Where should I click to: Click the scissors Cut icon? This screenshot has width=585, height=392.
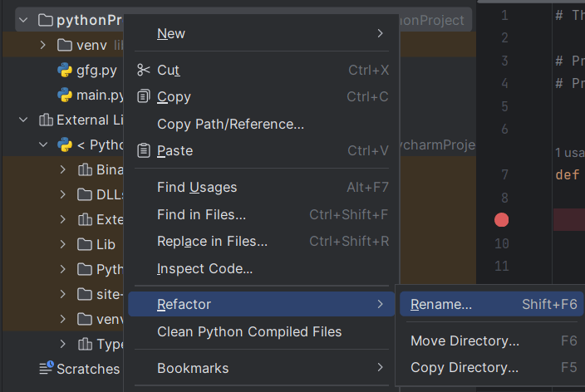click(143, 71)
